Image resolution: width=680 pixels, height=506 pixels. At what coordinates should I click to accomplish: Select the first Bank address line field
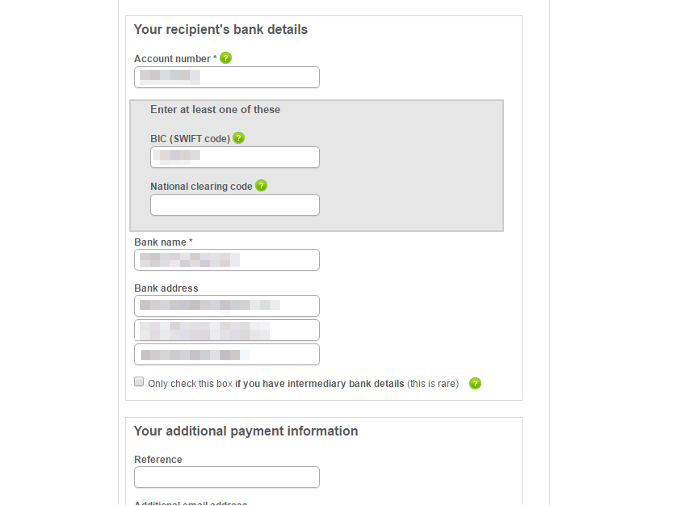point(227,306)
